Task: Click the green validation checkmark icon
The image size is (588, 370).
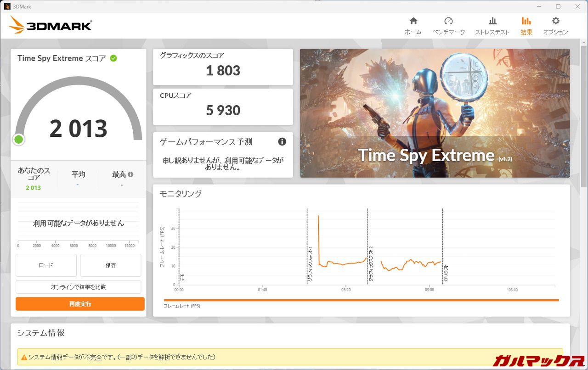Action: 113,58
